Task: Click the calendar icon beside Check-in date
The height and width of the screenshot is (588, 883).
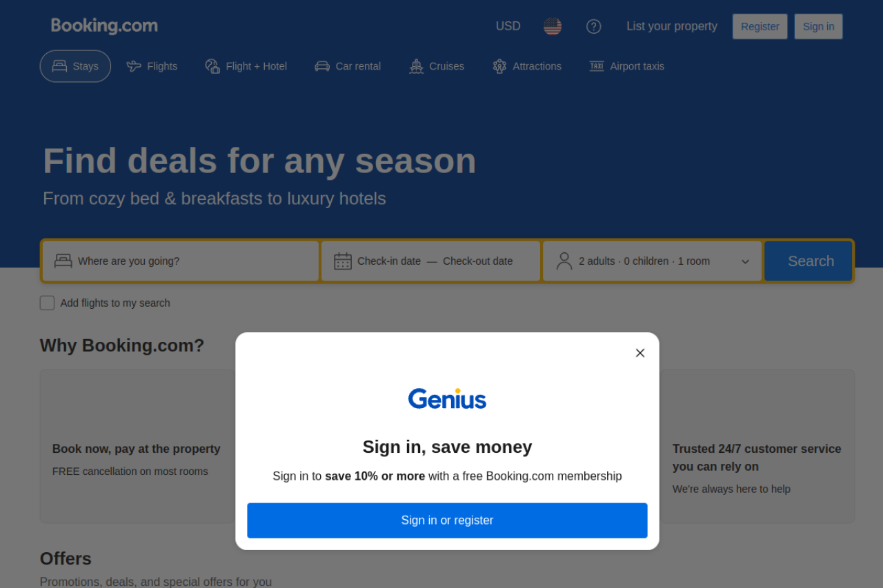Action: coord(342,261)
